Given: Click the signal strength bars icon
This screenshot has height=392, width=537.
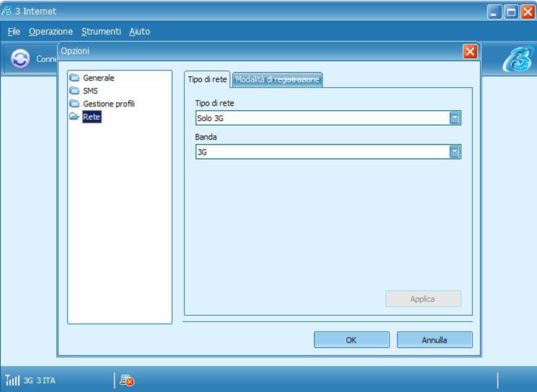Looking at the screenshot, I should (x=12, y=380).
